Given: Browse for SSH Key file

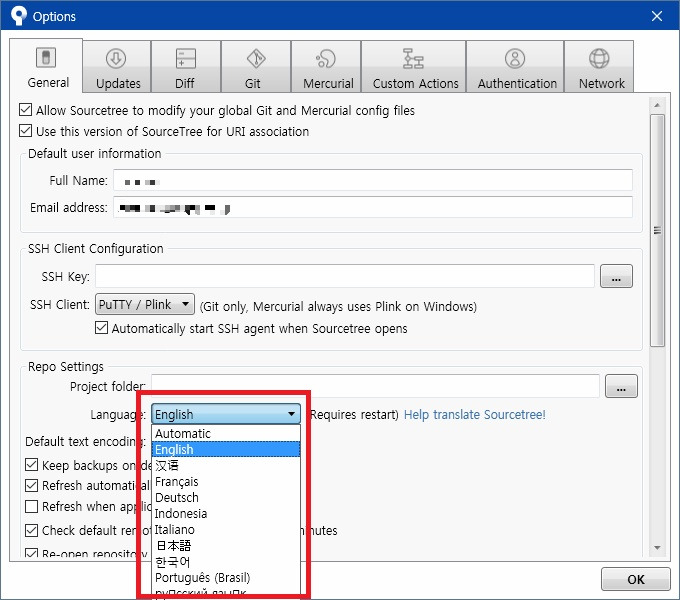Looking at the screenshot, I should [616, 276].
